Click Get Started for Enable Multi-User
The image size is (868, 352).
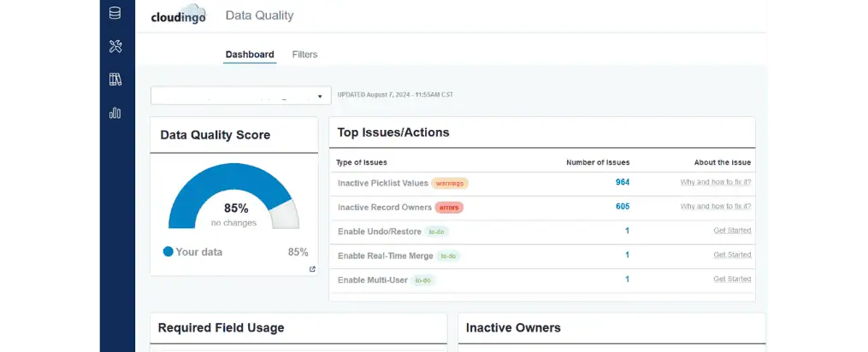tap(732, 279)
